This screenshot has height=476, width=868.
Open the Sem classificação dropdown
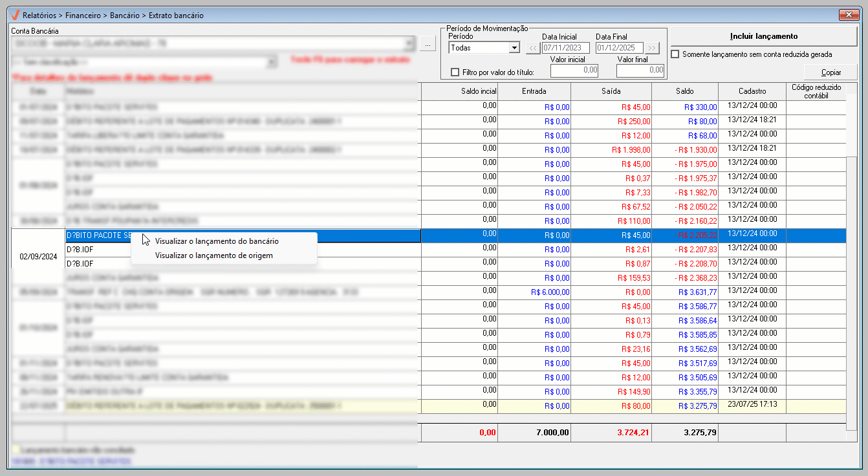272,62
